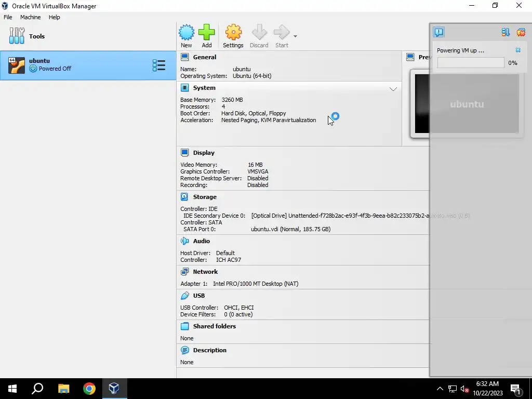Click the notification panel remove-finished icon
The height and width of the screenshot is (399, 532).
(x=521, y=32)
